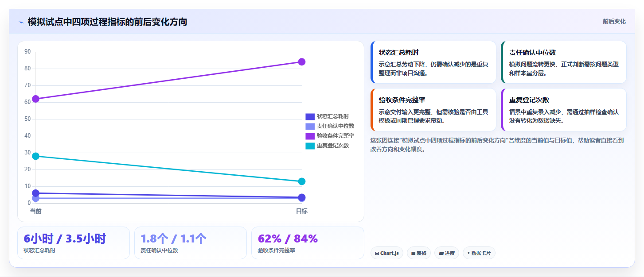
Task: Click description paragraph starting 这张图连接
Action: coord(497,145)
